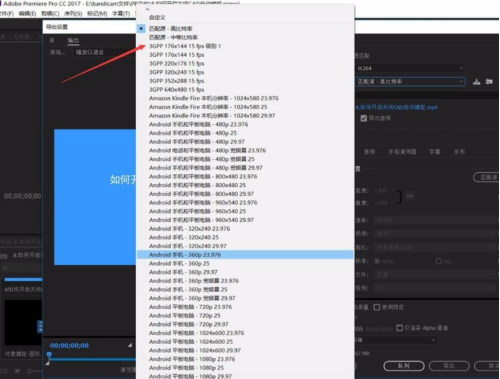Open the H.264 format dropdown
Image resolution: width=500 pixels, height=379 pixels.
[410, 68]
